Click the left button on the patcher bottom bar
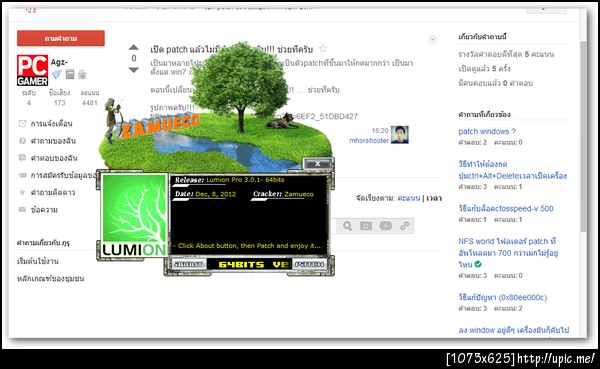This screenshot has height=369, width=600. (x=189, y=264)
